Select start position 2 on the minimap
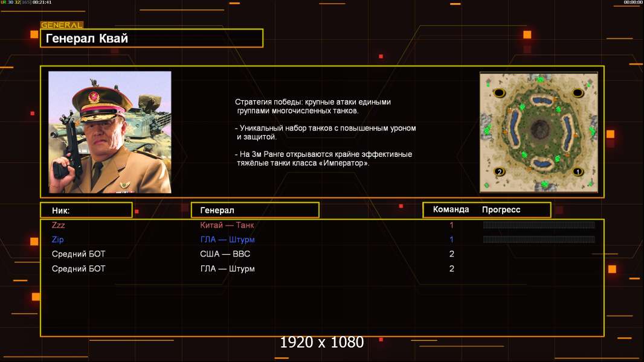 tap(500, 172)
